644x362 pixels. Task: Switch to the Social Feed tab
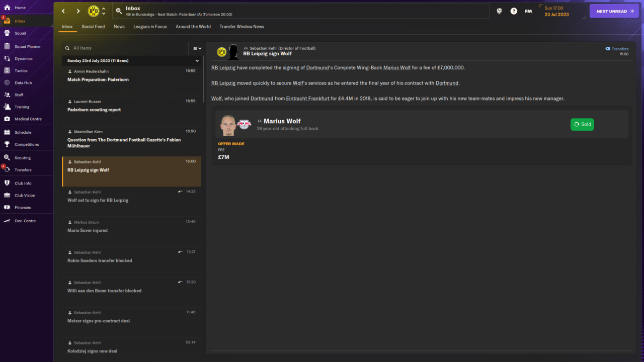pos(93,27)
